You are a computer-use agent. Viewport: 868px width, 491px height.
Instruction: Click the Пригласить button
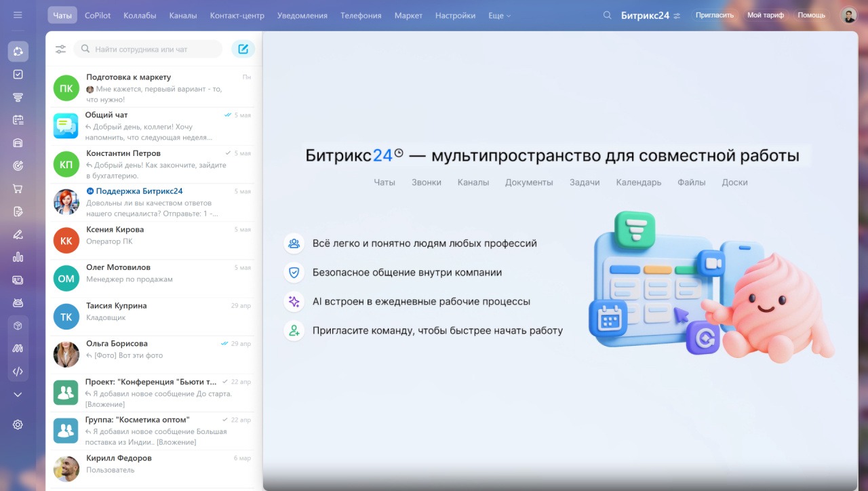click(x=714, y=14)
